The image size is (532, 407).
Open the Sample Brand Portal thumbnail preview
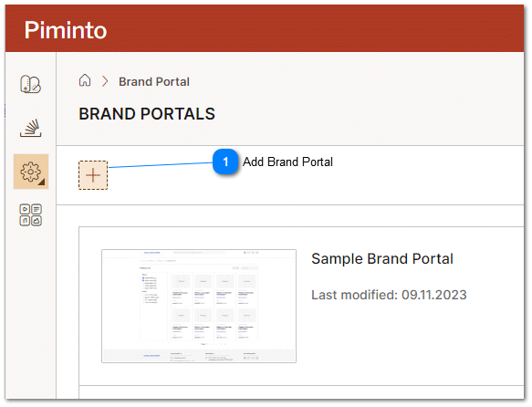[199, 306]
